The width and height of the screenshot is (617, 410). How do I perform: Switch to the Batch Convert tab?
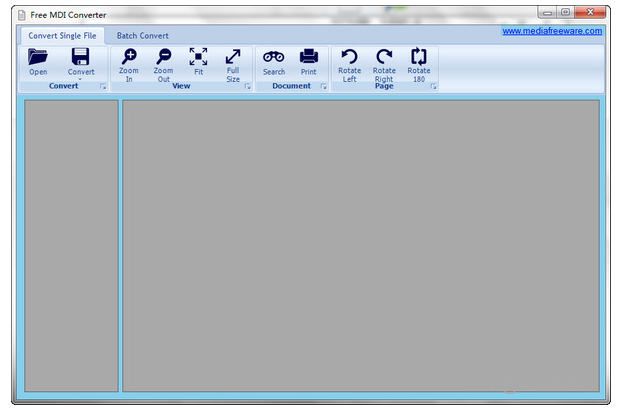tap(142, 36)
